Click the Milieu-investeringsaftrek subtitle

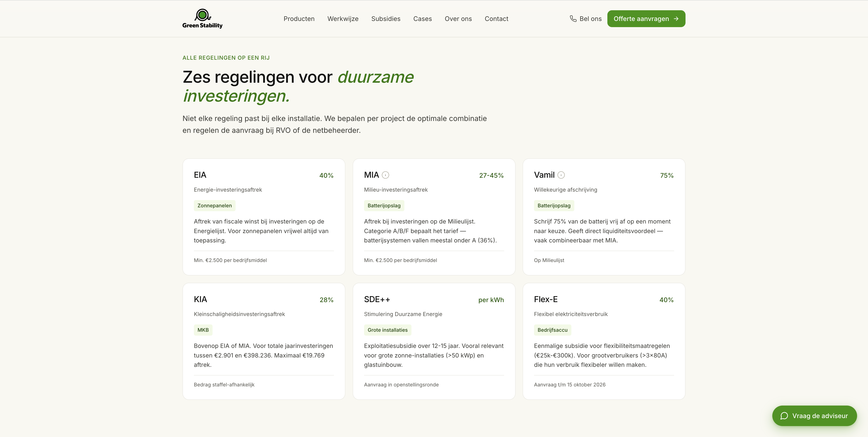coord(395,190)
